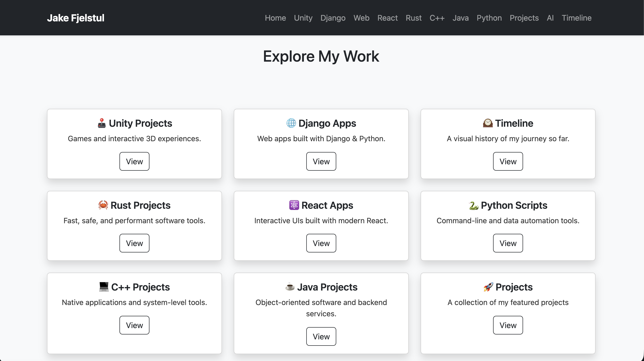Click the coffee cup icon beside Java Projects
The width and height of the screenshot is (644, 361).
pos(290,287)
